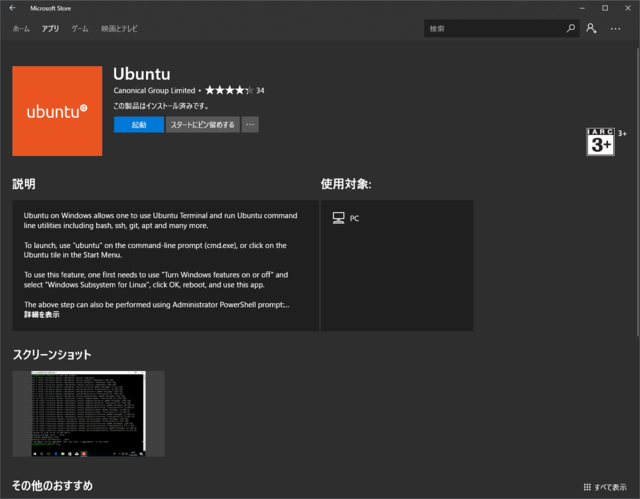
Task: Click the Ubuntu orange app logo
Action: point(57,111)
